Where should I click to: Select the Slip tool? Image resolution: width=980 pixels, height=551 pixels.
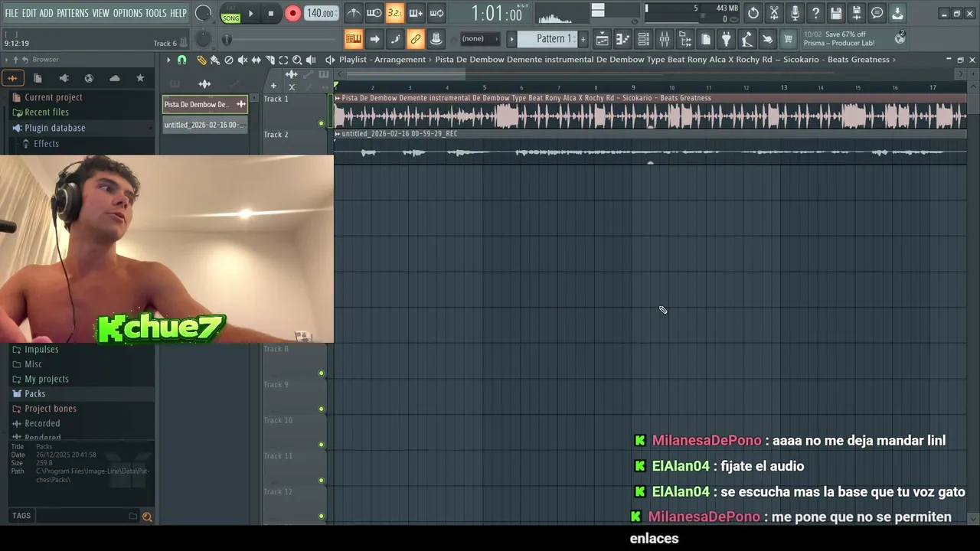pos(256,60)
